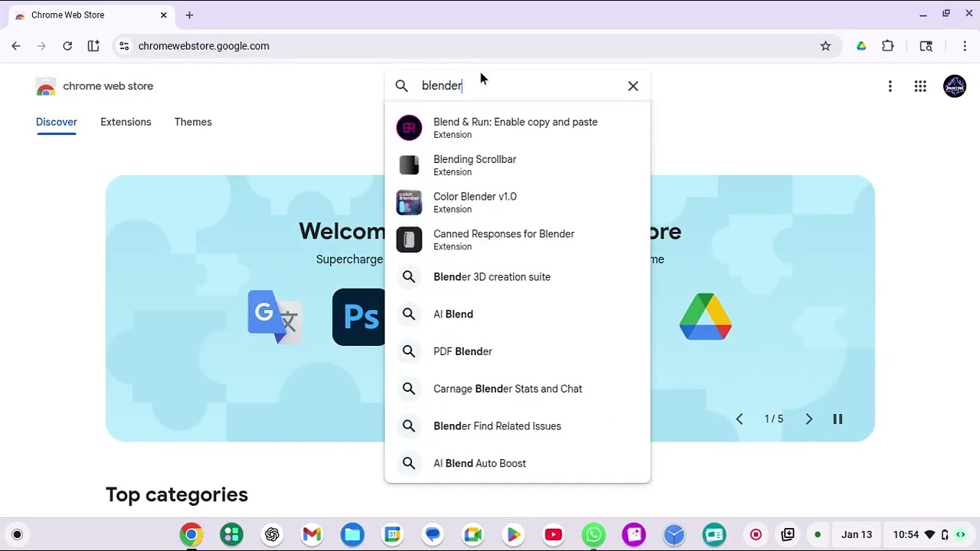Click the address bar URL
This screenshot has width=980, height=551.
[204, 46]
